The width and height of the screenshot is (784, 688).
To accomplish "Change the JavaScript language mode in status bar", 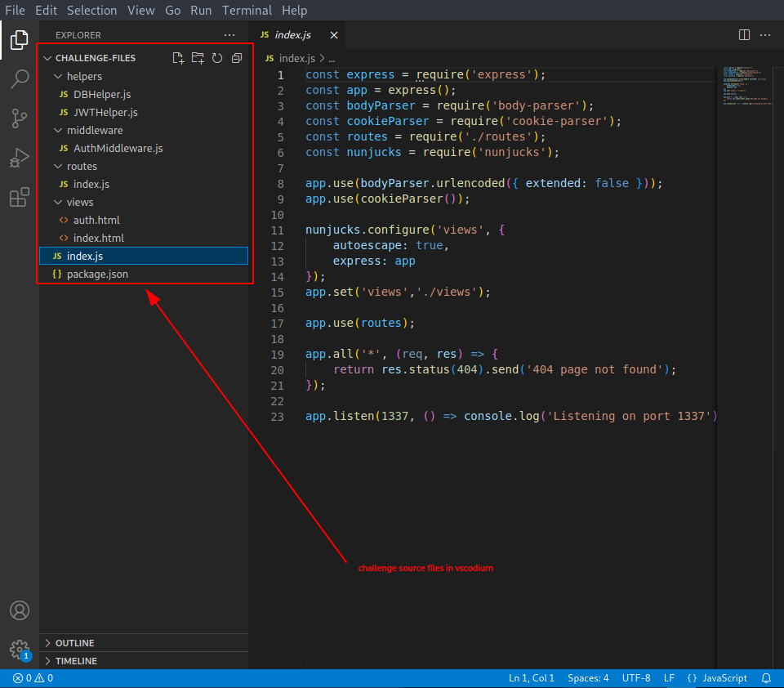I will tap(724, 678).
